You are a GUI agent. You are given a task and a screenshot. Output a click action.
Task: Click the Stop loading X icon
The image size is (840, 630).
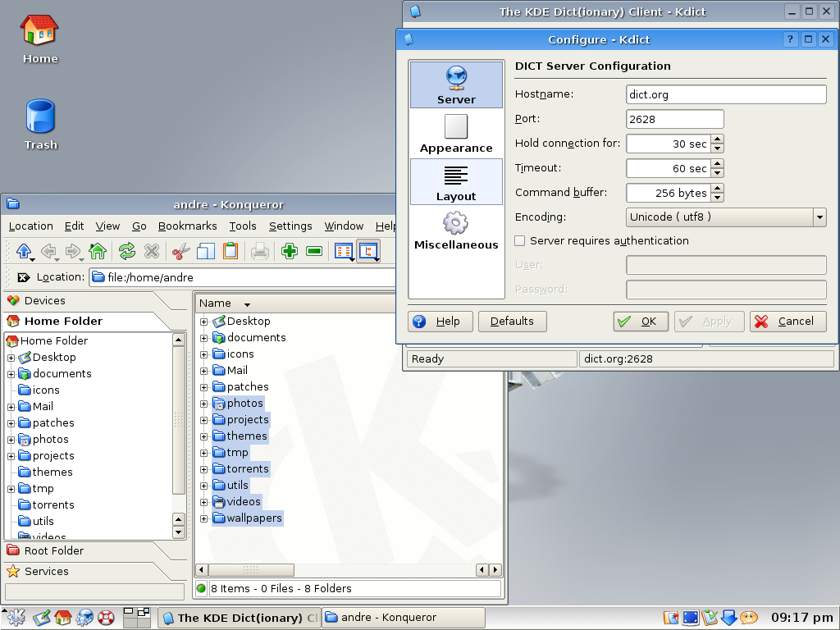point(152,251)
